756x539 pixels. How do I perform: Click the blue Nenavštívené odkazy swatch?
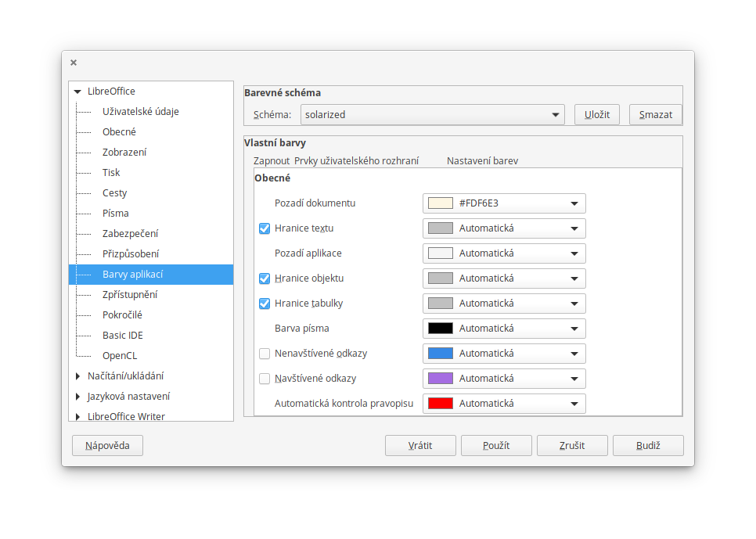click(x=440, y=354)
